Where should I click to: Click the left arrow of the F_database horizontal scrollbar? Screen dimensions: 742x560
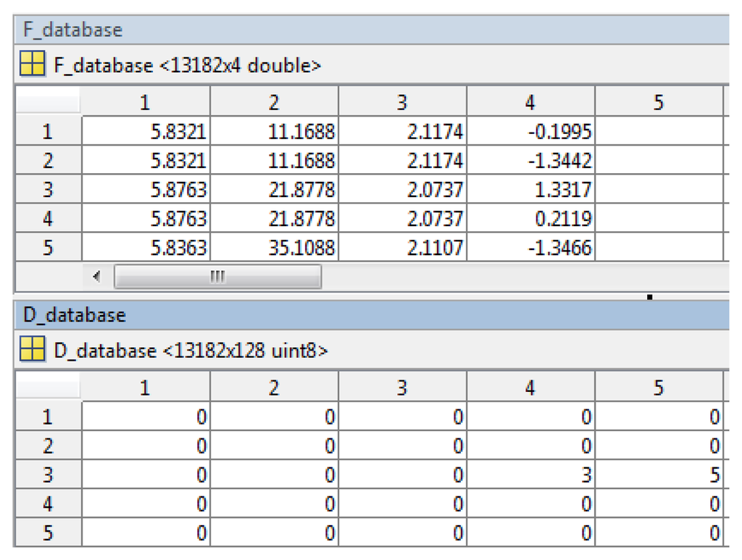(x=97, y=276)
